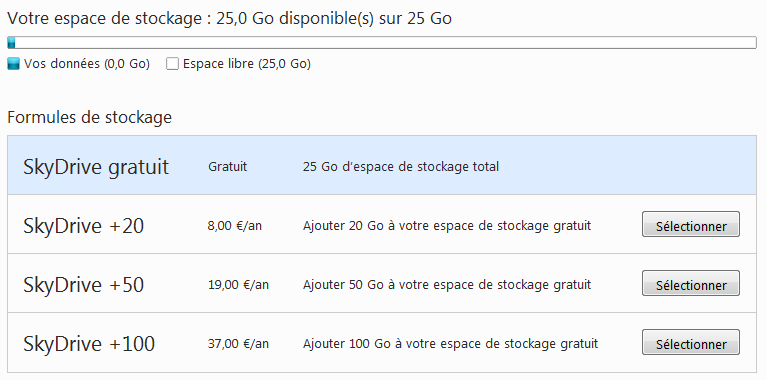Screen dimensions: 767x380
Task: Click the SkyDrive +50 plan title
Action: point(84,285)
